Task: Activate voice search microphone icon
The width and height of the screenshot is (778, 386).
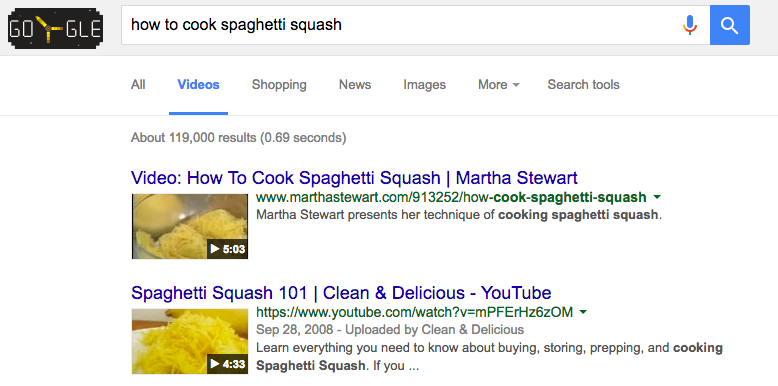Action: coord(690,25)
